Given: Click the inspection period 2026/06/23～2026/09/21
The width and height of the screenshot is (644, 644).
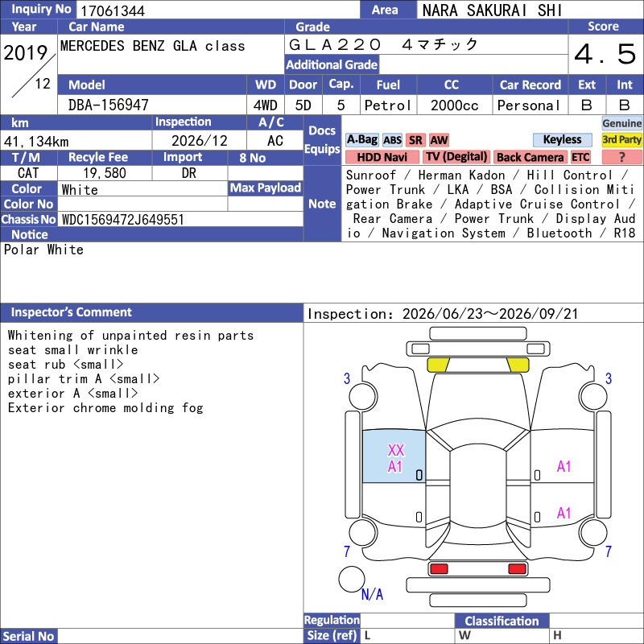Looking at the screenshot, I should point(490,314).
